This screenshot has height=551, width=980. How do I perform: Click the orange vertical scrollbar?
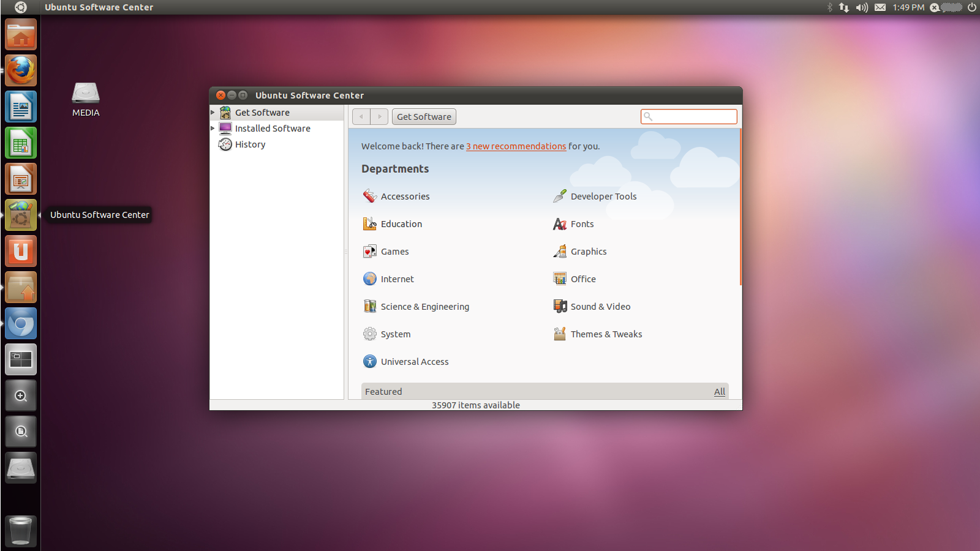741,207
